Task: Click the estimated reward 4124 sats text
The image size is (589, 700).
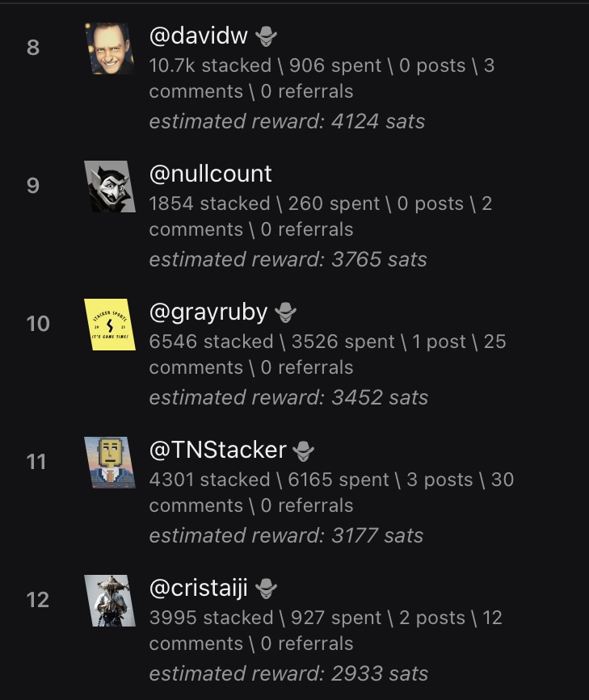Action: [x=287, y=122]
